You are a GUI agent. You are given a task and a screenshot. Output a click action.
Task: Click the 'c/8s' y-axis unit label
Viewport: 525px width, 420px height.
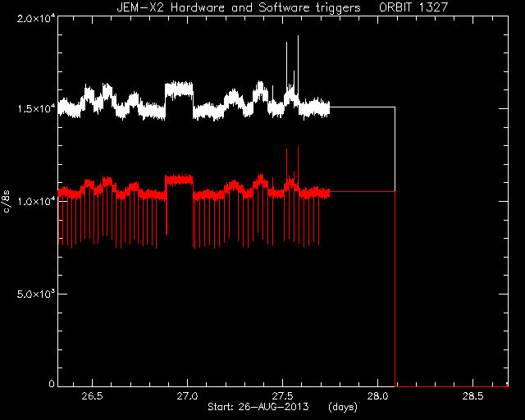[7, 202]
